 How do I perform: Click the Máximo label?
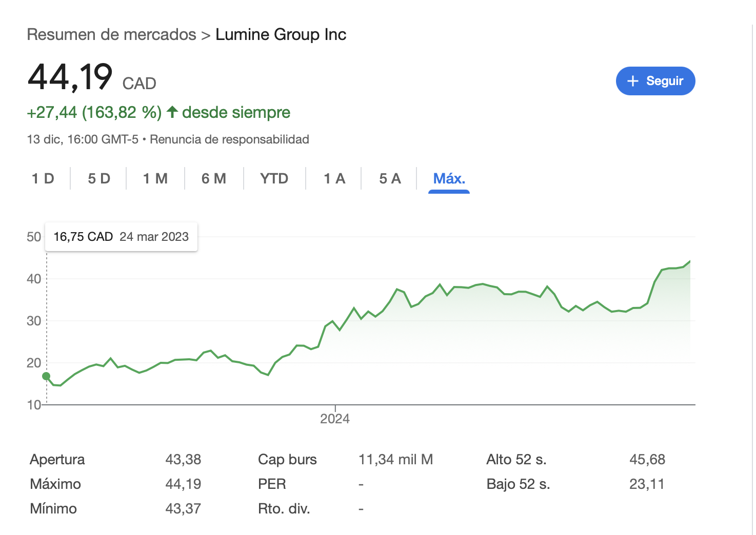click(55, 484)
